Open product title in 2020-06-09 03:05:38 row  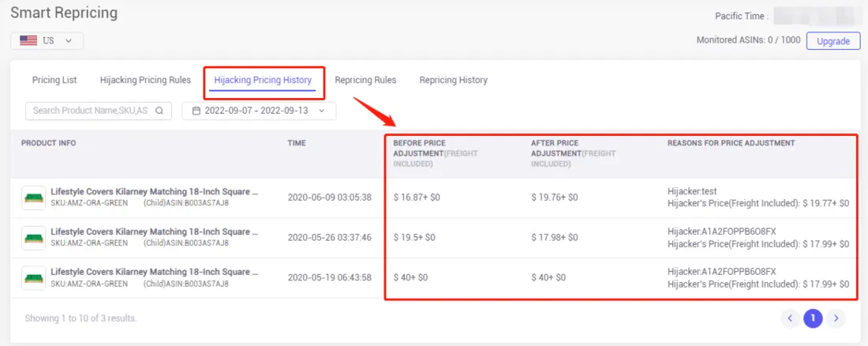[x=155, y=192]
